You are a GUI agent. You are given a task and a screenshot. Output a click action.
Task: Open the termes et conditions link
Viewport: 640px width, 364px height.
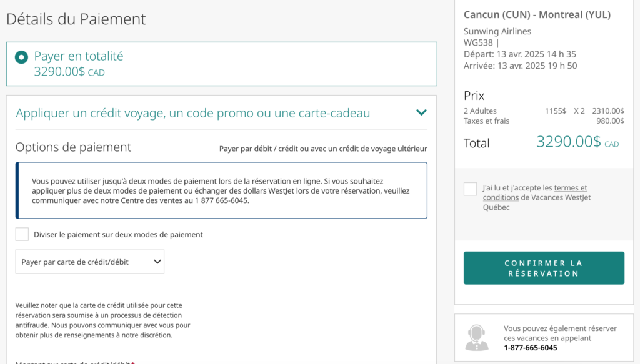tap(570, 188)
